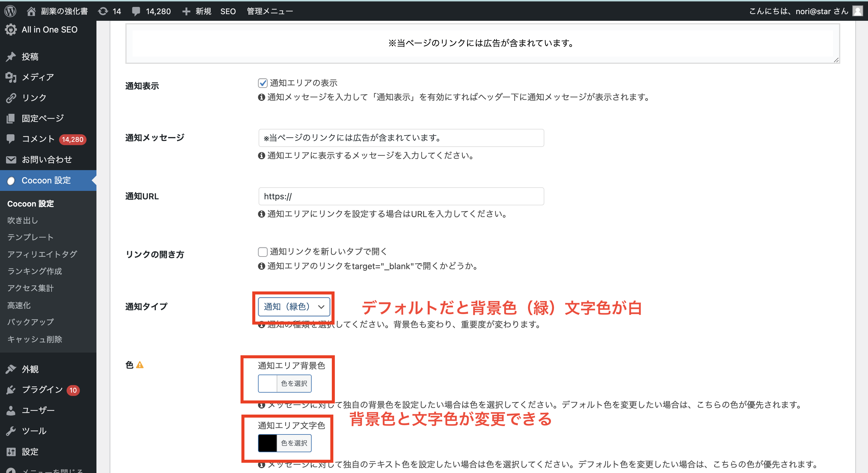This screenshot has width=868, height=473.
Task: Click the white 背景色 color swatch
Action: pos(268,384)
